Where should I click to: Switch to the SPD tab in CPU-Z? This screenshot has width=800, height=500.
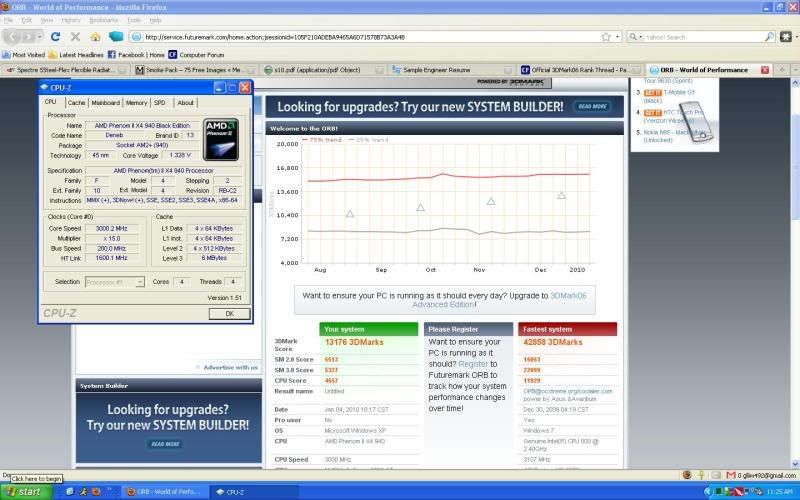point(160,103)
